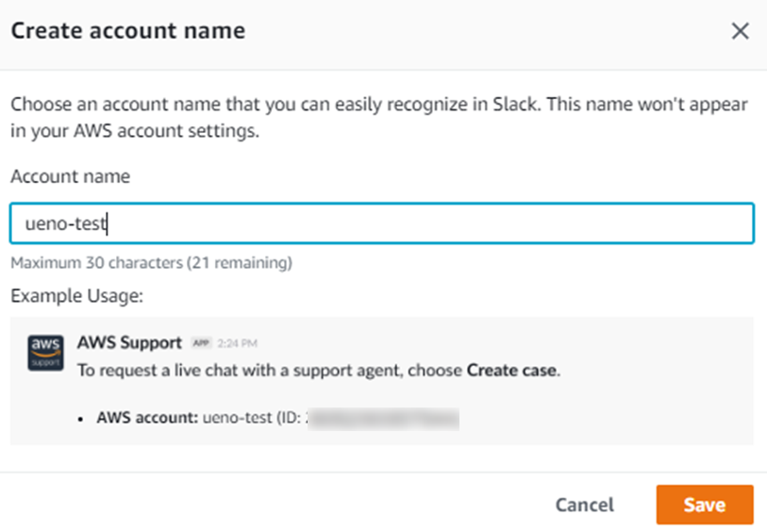Image resolution: width=767 pixels, height=532 pixels.
Task: Click the 'Example Usage:' label
Action: tap(76, 296)
